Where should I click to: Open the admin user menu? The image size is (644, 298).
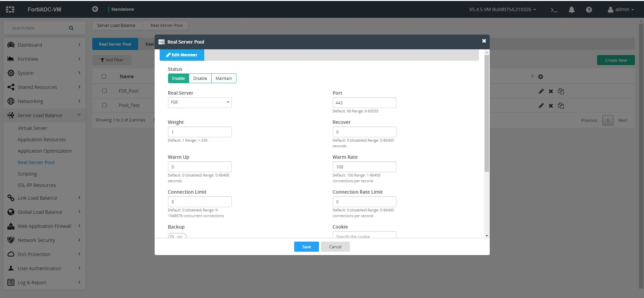click(x=621, y=9)
